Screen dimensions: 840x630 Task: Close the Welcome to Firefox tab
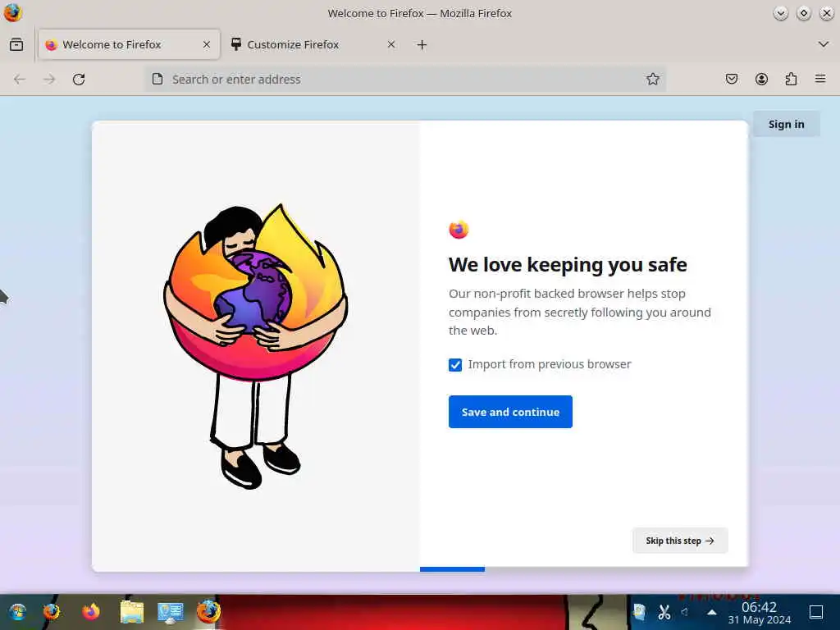point(207,44)
